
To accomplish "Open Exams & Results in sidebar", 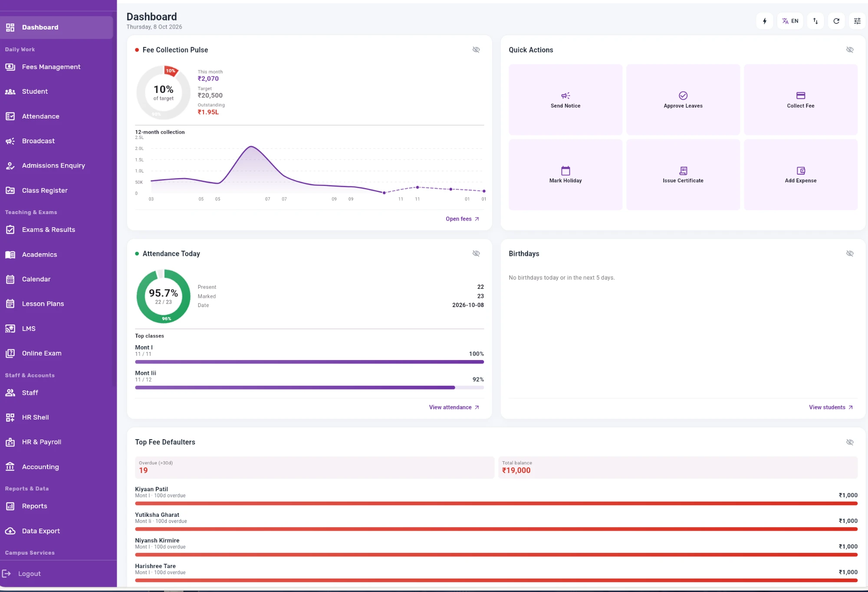I will pyautogui.click(x=56, y=230).
